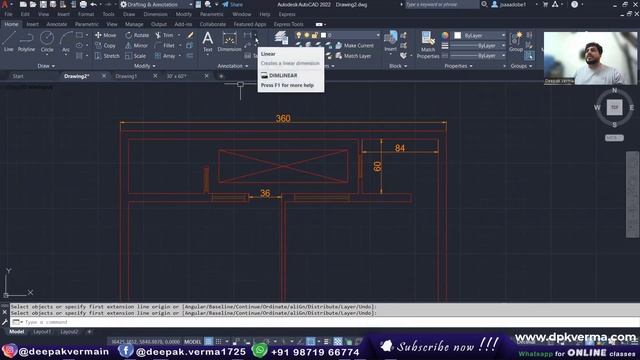Toggle transparency in status bar

click(x=338, y=341)
